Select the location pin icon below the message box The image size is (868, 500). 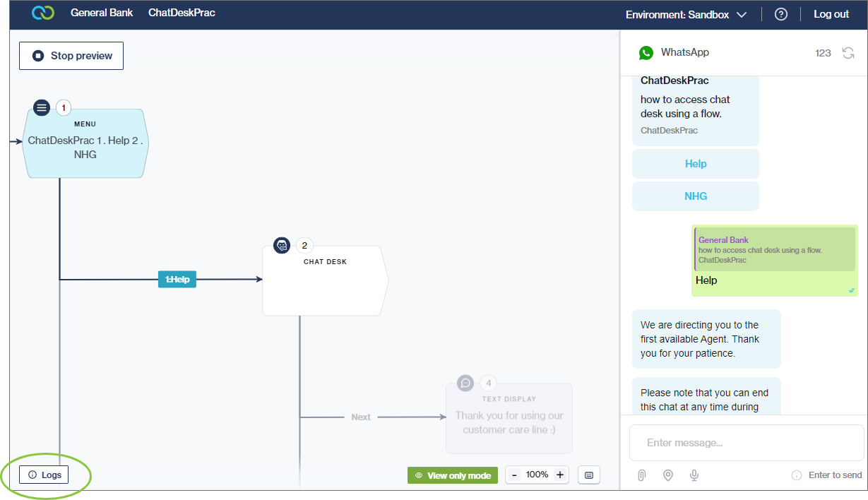click(667, 475)
